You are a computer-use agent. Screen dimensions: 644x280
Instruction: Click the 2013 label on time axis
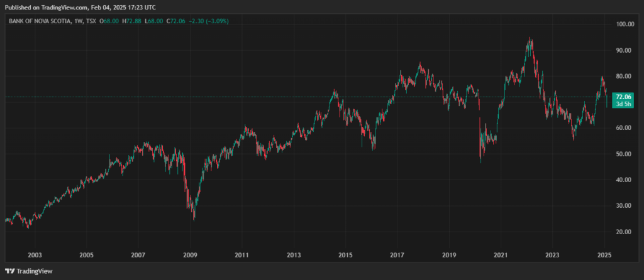click(x=294, y=255)
